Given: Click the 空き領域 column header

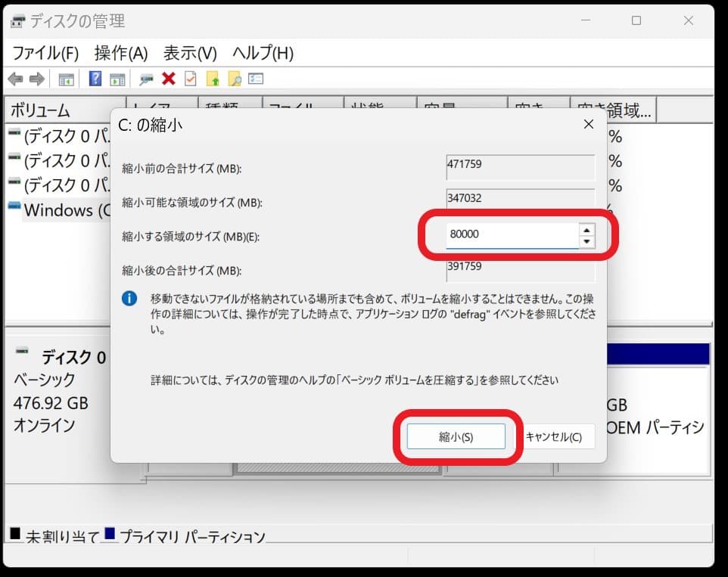Looking at the screenshot, I should click(613, 110).
